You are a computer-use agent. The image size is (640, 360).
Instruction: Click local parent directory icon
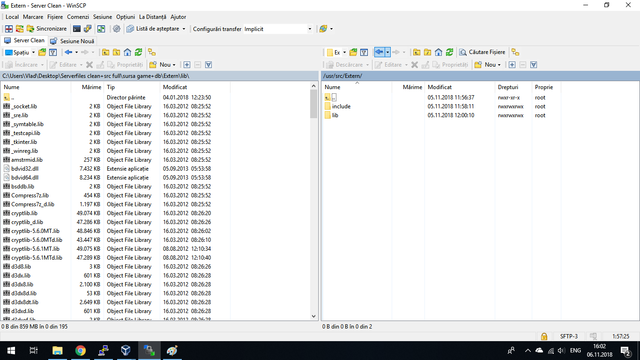pos(106,53)
